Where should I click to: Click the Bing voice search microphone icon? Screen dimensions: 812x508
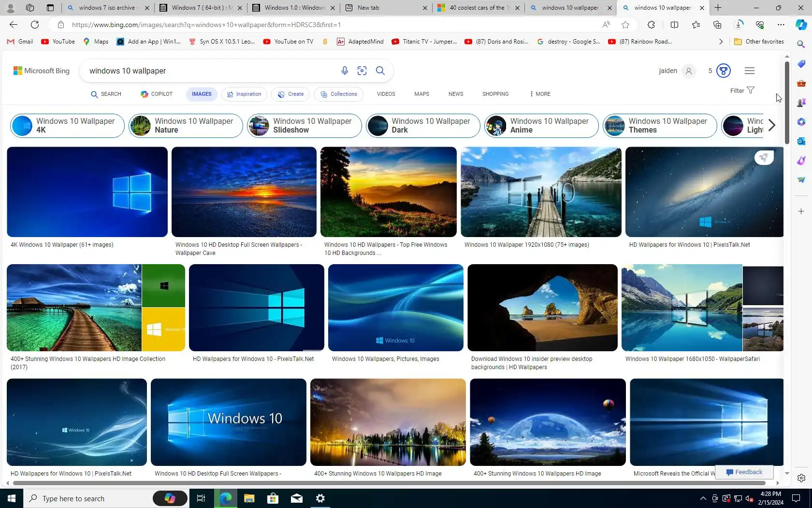345,71
